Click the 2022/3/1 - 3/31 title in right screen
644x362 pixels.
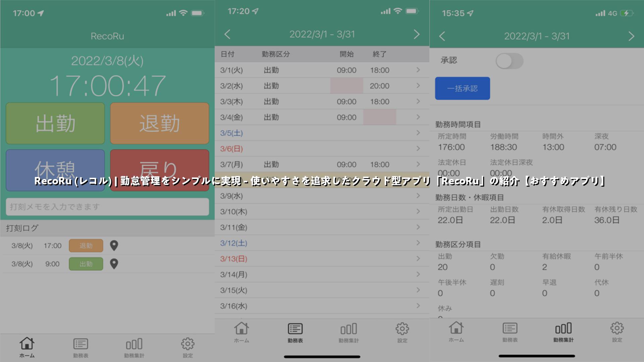537,36
